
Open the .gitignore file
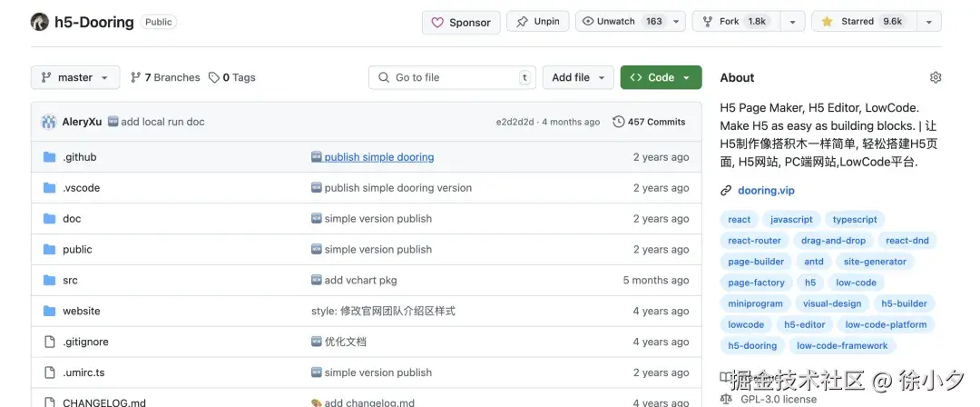tap(85, 342)
